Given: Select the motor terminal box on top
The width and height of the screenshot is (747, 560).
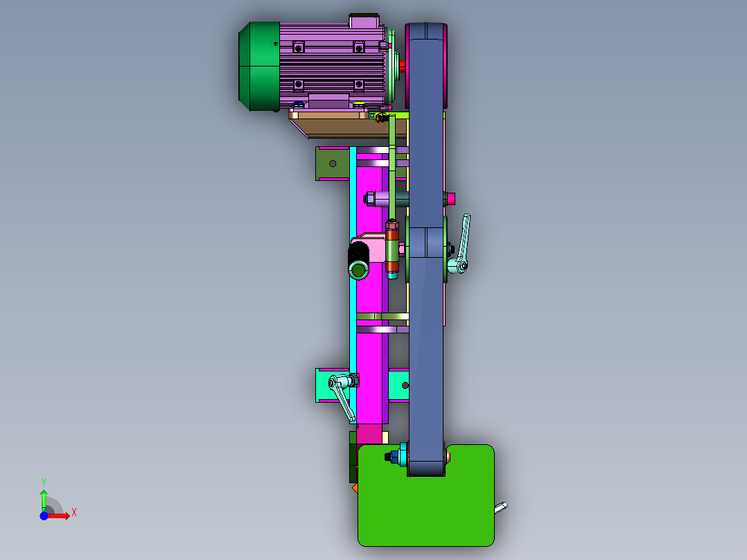Looking at the screenshot, I should pos(364,21).
